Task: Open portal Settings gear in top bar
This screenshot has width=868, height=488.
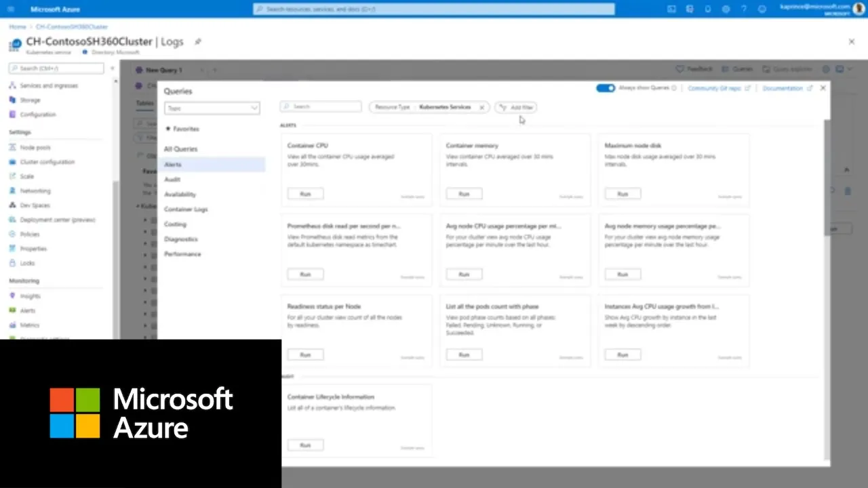Action: tap(726, 9)
